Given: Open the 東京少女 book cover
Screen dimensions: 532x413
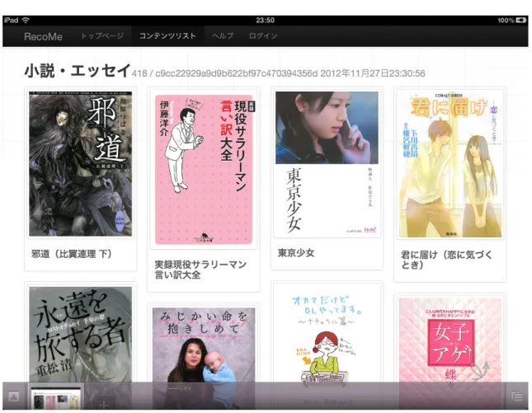Looking at the screenshot, I should coord(327,163).
